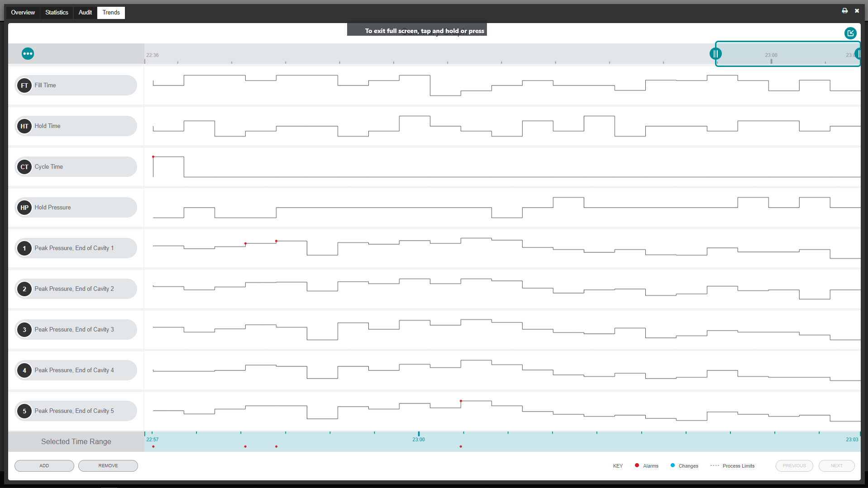Click the print icon
Screen dimensions: 868x488
pos(844,10)
